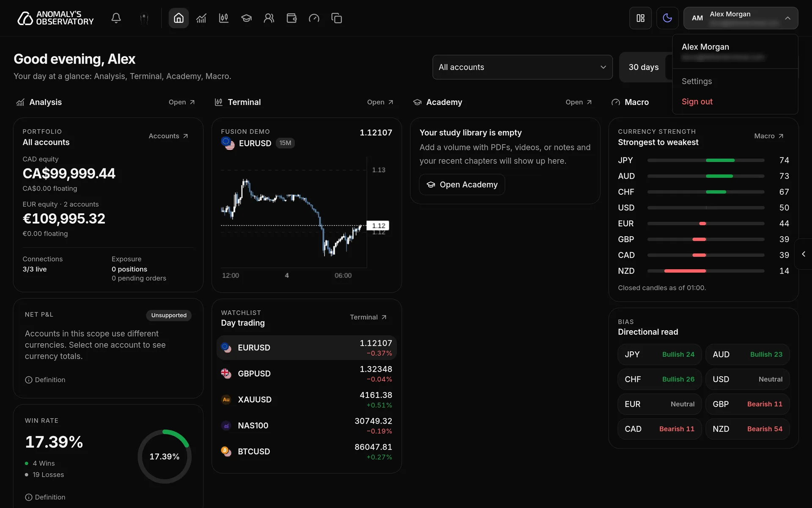Open Macro link in Currency Strength card
Viewport: 812px width, 508px height.
tap(769, 136)
